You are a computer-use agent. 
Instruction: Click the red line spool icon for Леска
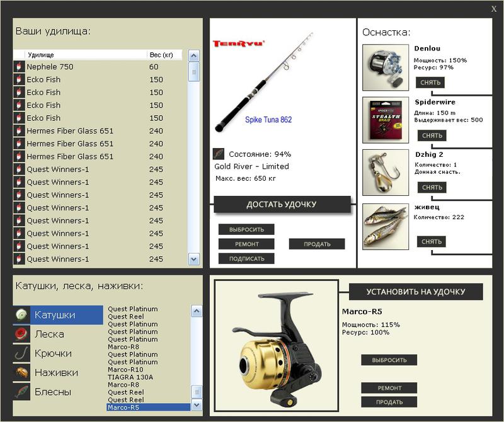pyautogui.click(x=21, y=334)
